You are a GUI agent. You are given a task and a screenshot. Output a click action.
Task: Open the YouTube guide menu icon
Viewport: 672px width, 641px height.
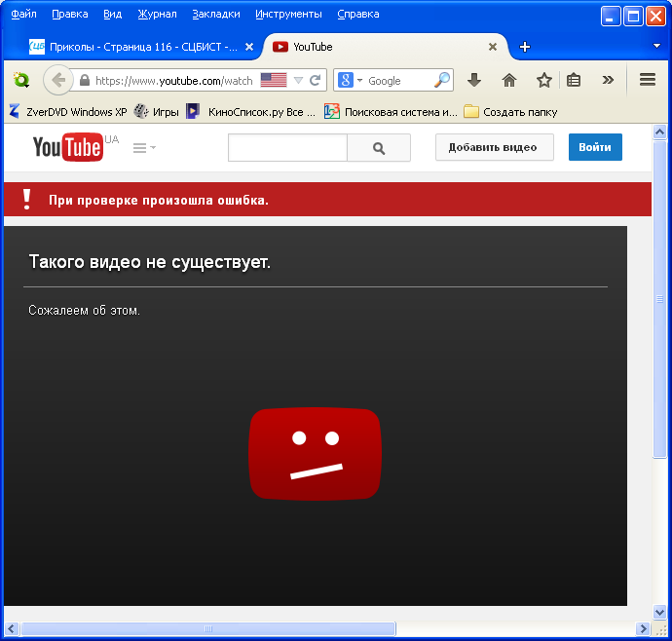pyautogui.click(x=142, y=148)
